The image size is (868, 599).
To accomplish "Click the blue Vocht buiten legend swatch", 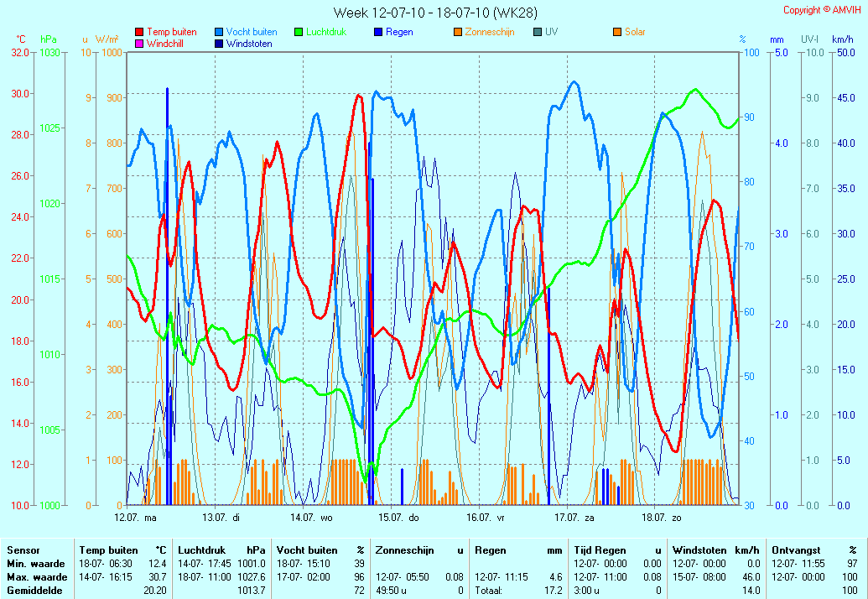I will pyautogui.click(x=219, y=32).
